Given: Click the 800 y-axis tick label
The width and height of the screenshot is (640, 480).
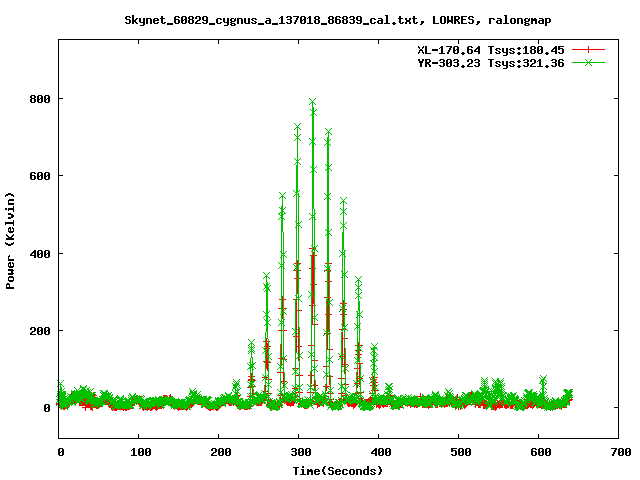Looking at the screenshot, I should (40, 99).
